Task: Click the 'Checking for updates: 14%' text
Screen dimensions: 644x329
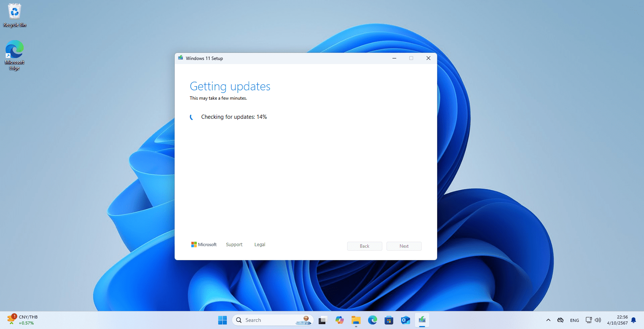Action: 234,117
